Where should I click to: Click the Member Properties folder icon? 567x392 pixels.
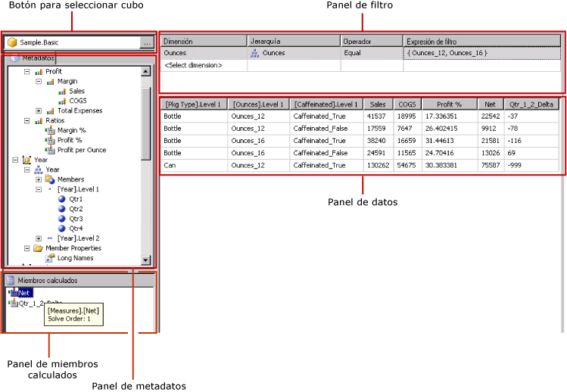[x=39, y=248]
